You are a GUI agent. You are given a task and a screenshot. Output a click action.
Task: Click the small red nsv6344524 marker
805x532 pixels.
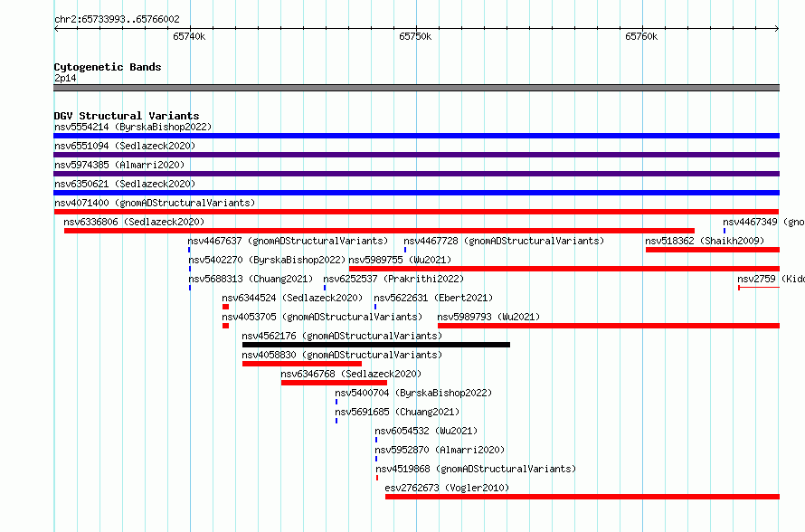pyautogui.click(x=225, y=307)
